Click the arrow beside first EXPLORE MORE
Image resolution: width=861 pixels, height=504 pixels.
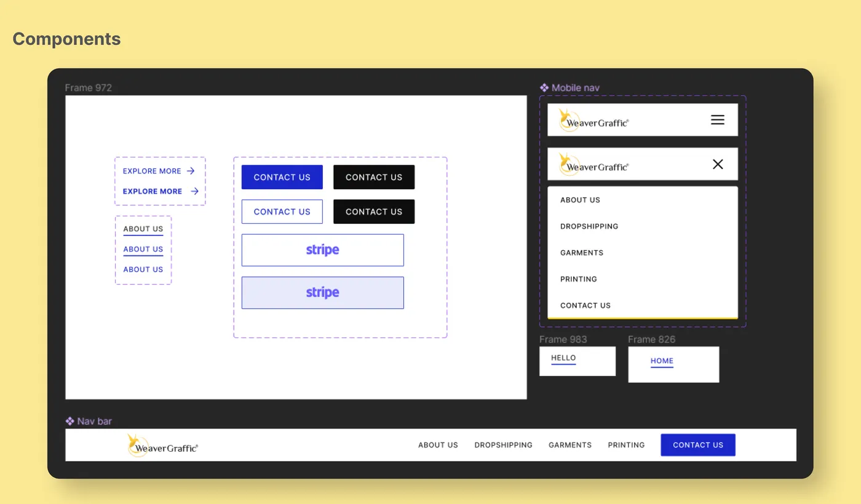(x=191, y=171)
